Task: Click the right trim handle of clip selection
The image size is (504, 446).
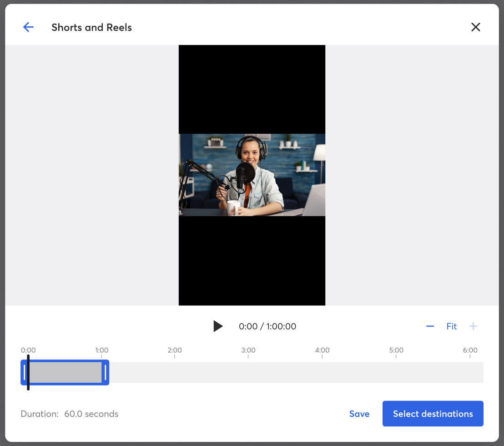Action: (x=106, y=372)
